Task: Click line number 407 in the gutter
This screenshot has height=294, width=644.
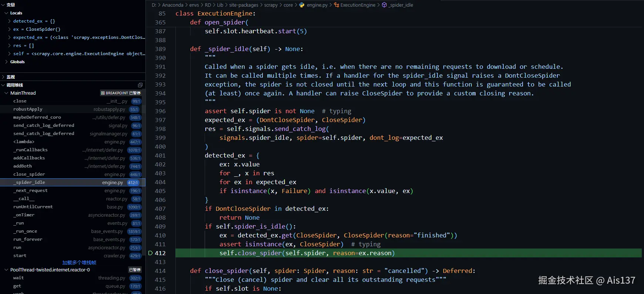Action: [160, 209]
